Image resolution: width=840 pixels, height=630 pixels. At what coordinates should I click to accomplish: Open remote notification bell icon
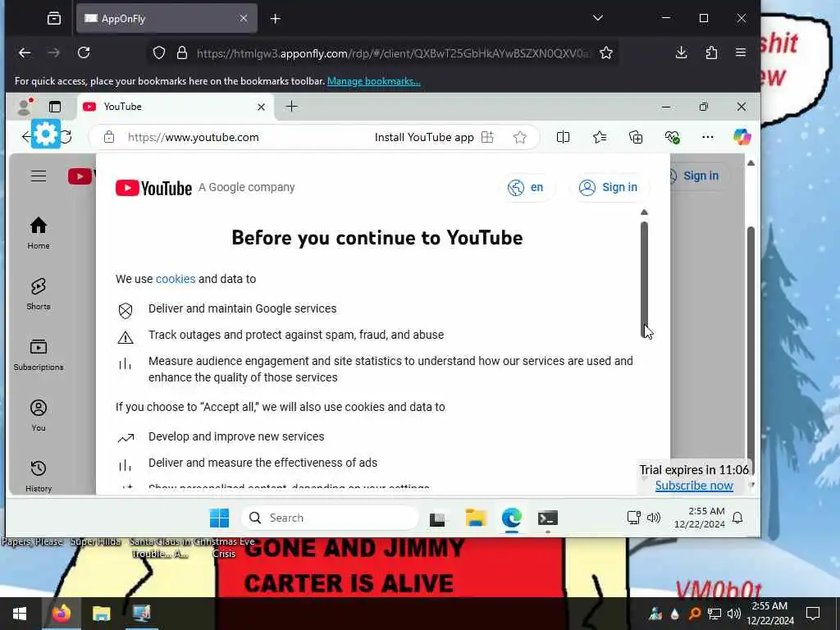(737, 518)
